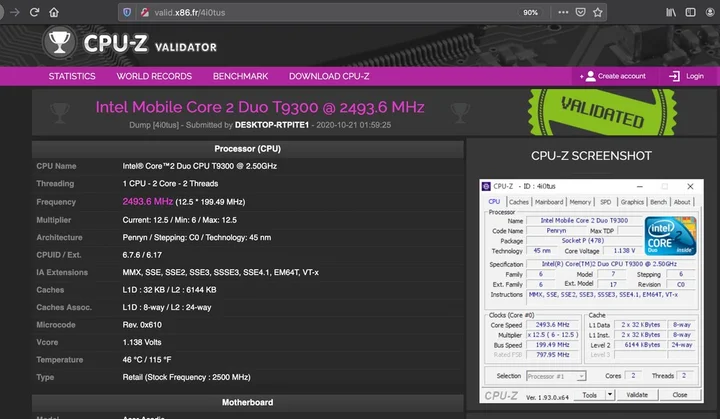Click the Level 2 cache field 6144 KBytes
720x419 pixels.
[x=641, y=345]
